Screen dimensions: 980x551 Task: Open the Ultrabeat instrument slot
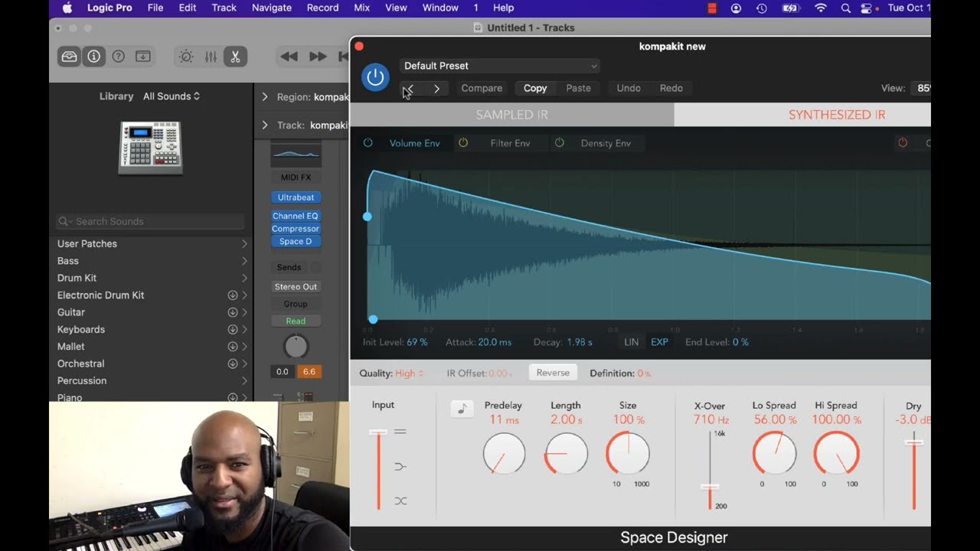click(296, 197)
